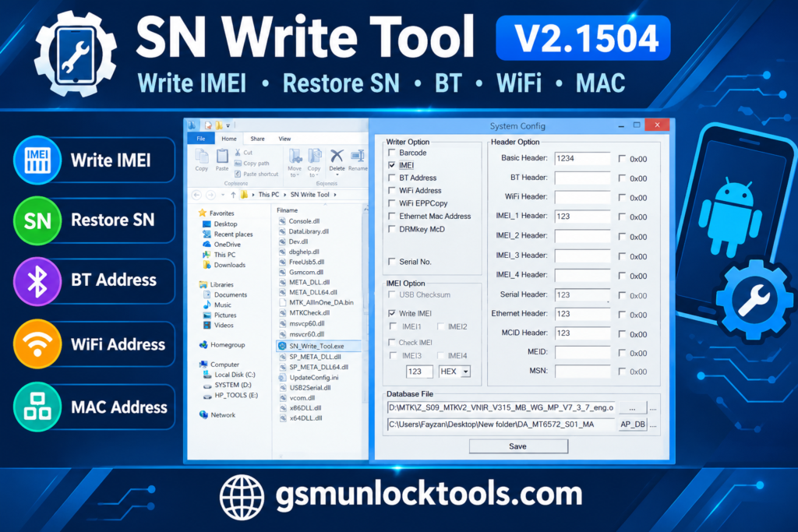Screen dimensions: 798x532
Task: Click the ... browse button for database file
Action: point(633,408)
